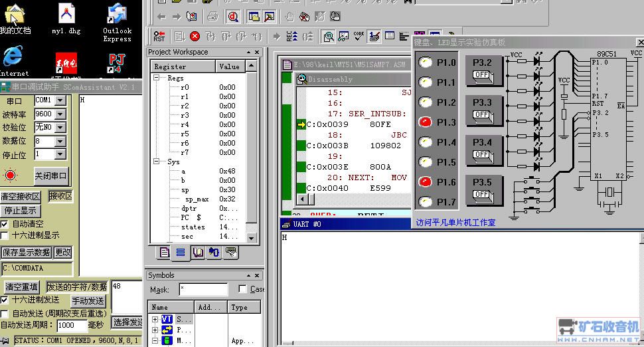Open the 串口 COM1 dropdown
644x347 pixels.
[x=60, y=100]
